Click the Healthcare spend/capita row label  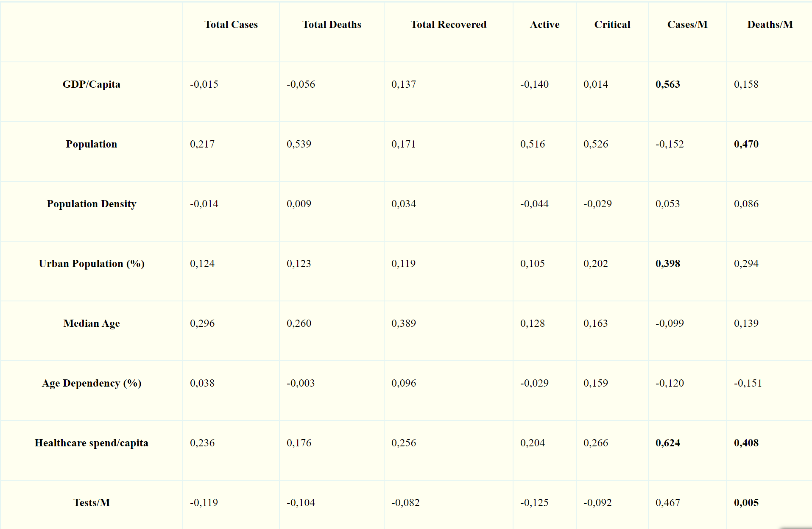click(x=92, y=443)
